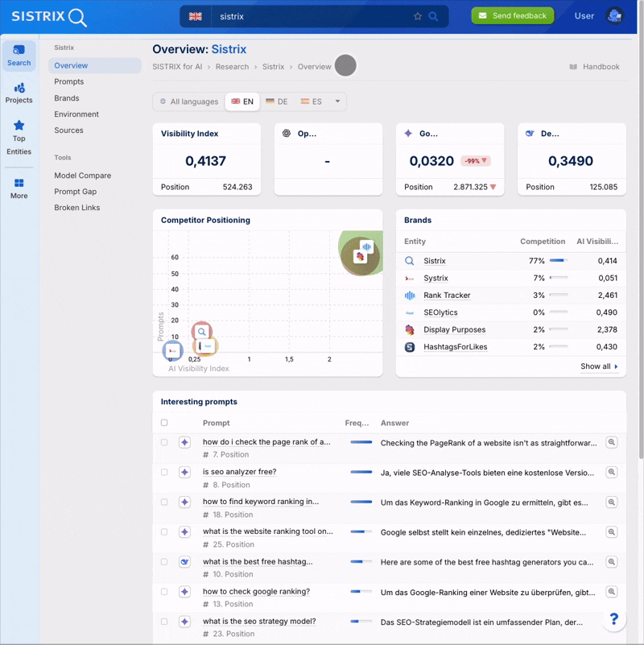Check the 'how to check google ranking?' row
Viewport: 644px width, 645px height.
[x=164, y=592]
